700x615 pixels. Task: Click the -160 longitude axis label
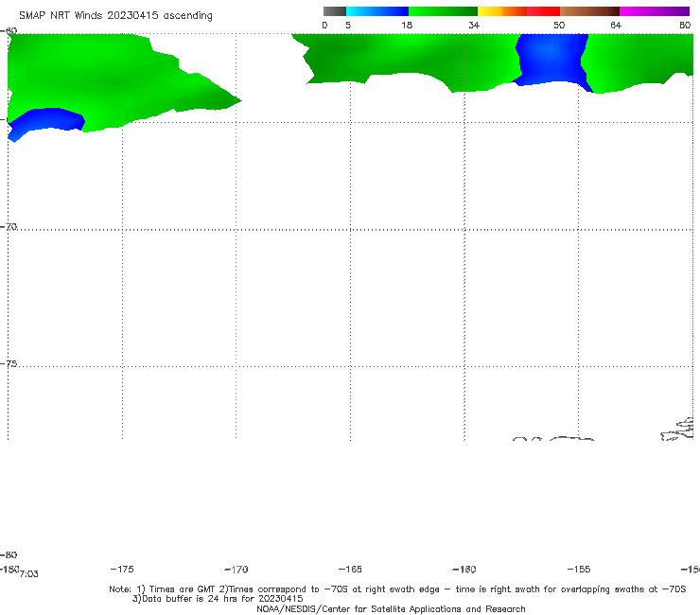point(464,570)
